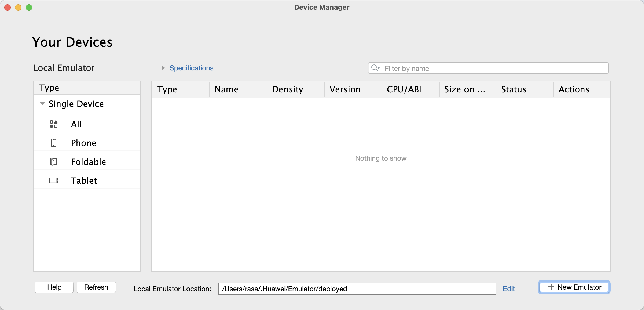Expand the Specifications disclosure triangle
The height and width of the screenshot is (310, 644).
tap(163, 68)
